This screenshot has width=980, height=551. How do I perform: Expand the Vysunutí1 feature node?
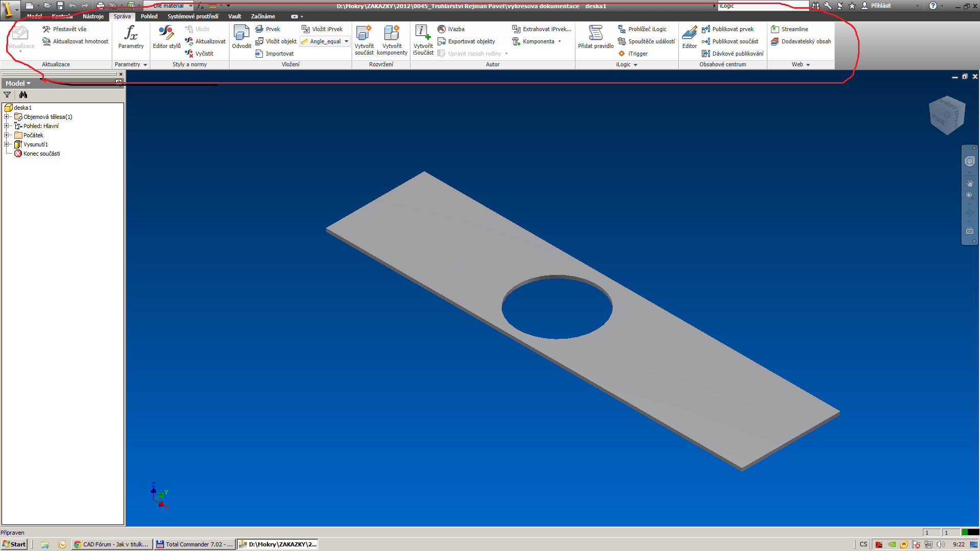click(x=7, y=144)
